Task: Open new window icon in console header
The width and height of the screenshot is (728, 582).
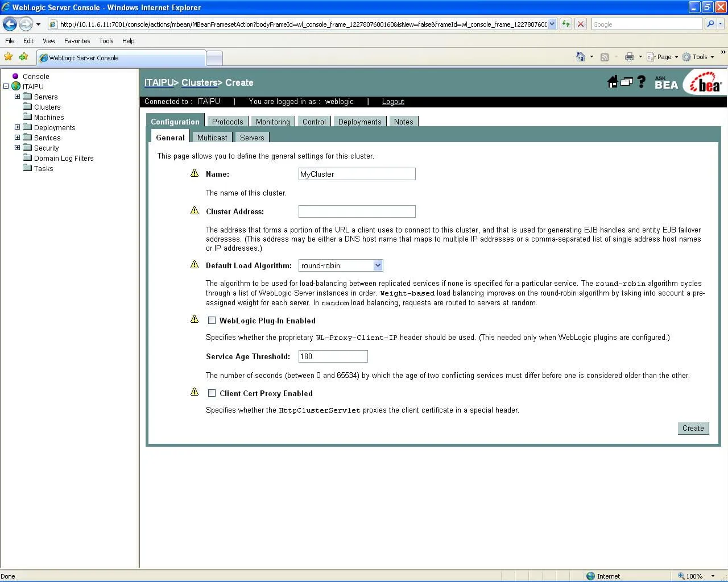Action: [627, 82]
